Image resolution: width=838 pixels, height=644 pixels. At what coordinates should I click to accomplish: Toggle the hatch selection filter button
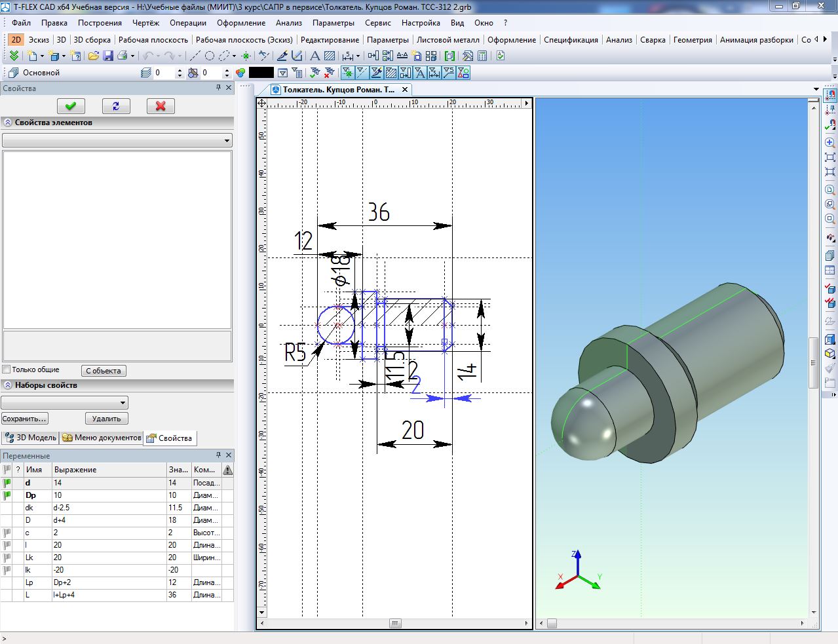pyautogui.click(x=392, y=73)
